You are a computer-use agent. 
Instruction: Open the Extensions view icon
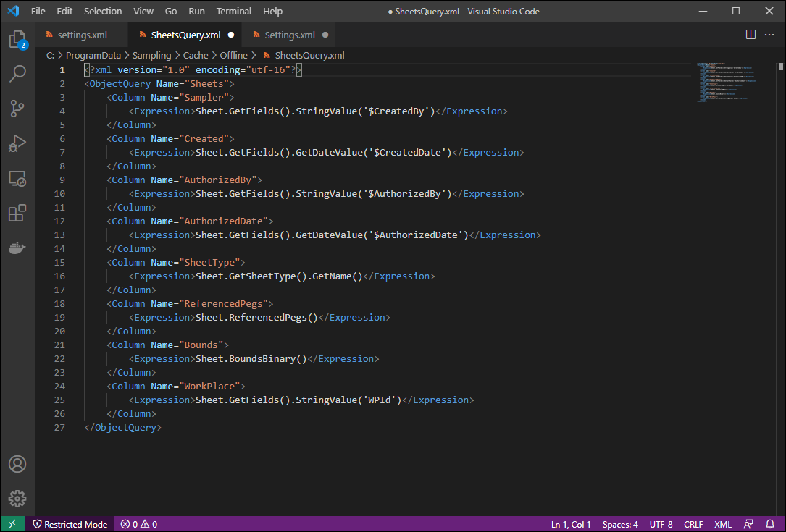tap(17, 213)
